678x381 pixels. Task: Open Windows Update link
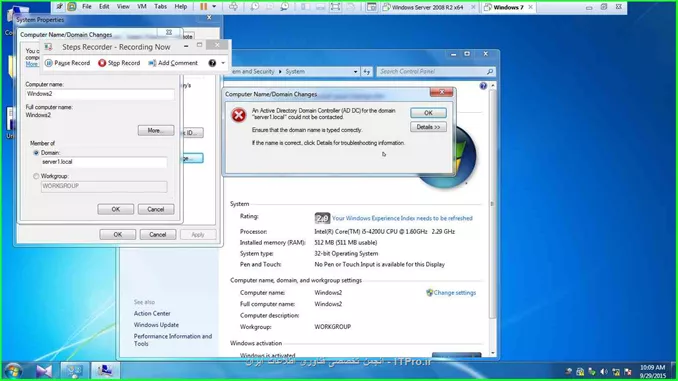point(156,325)
